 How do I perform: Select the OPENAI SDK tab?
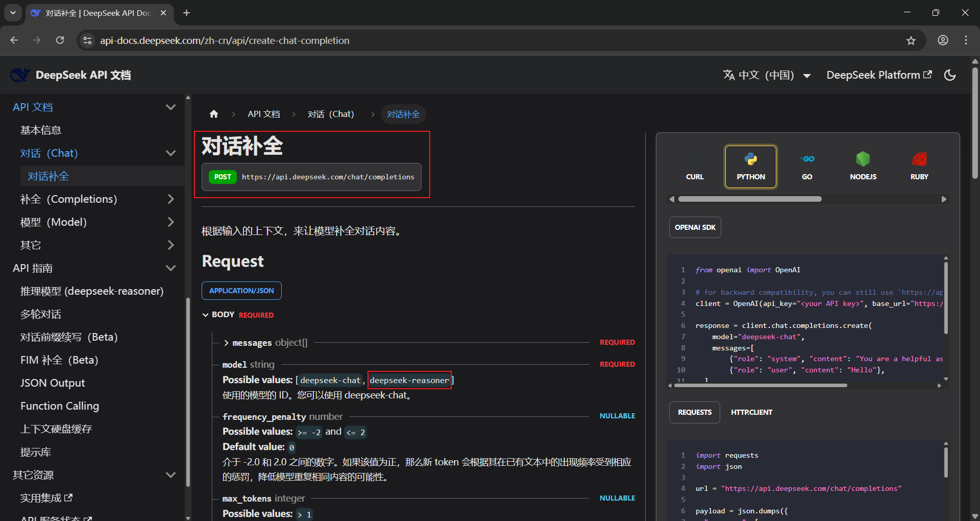pos(695,227)
